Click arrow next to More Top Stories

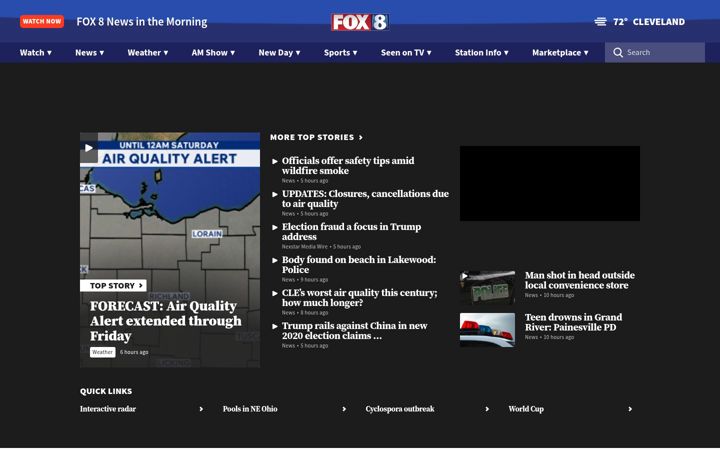[361, 137]
